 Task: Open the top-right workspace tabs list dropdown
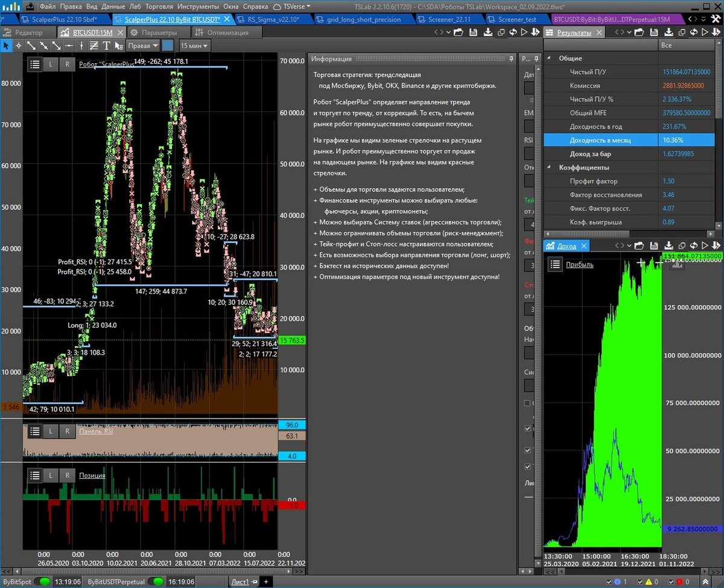[704, 19]
